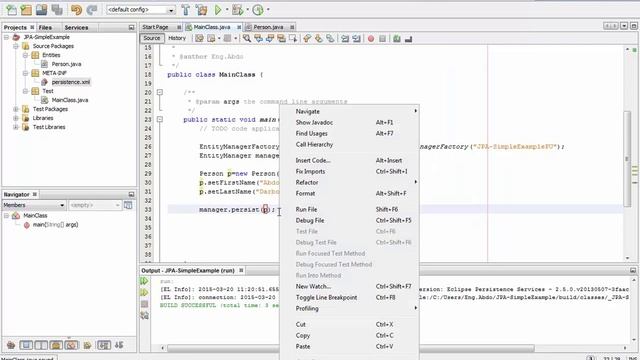Toggle Show Fields button in Navigator
This screenshot has width=640, height=360.
click(x=26, y=345)
